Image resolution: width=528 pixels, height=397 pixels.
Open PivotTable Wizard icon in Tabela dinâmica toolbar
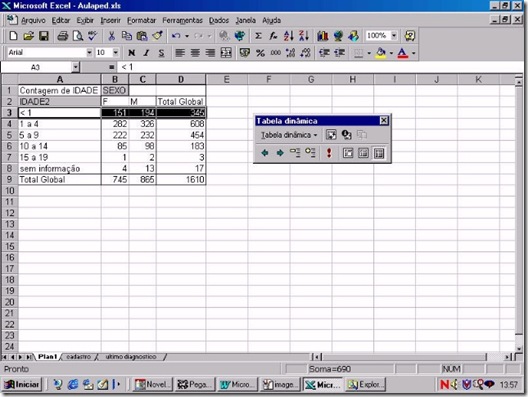pyautogui.click(x=331, y=135)
